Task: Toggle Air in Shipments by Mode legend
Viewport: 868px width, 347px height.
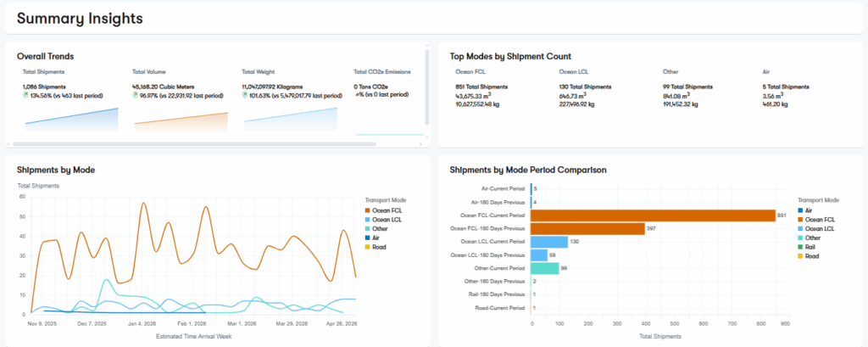Action: tap(373, 238)
